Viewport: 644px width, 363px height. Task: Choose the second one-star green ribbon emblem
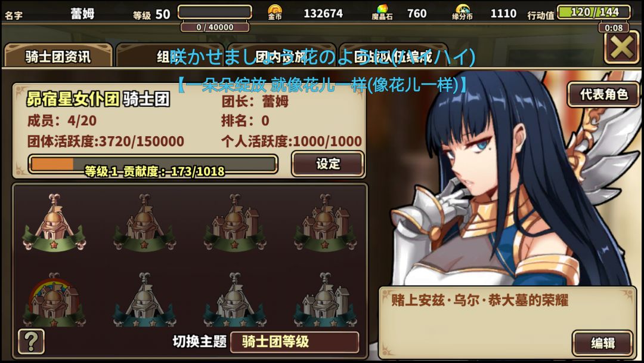(x=144, y=223)
